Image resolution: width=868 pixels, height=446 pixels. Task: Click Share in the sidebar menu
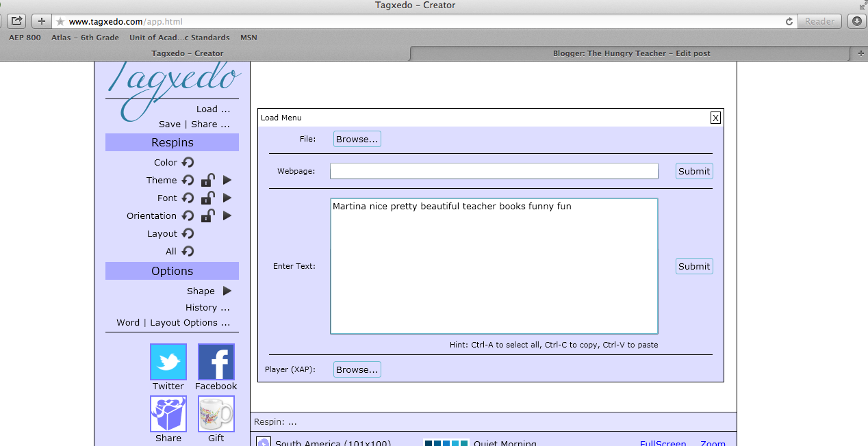[x=210, y=124]
